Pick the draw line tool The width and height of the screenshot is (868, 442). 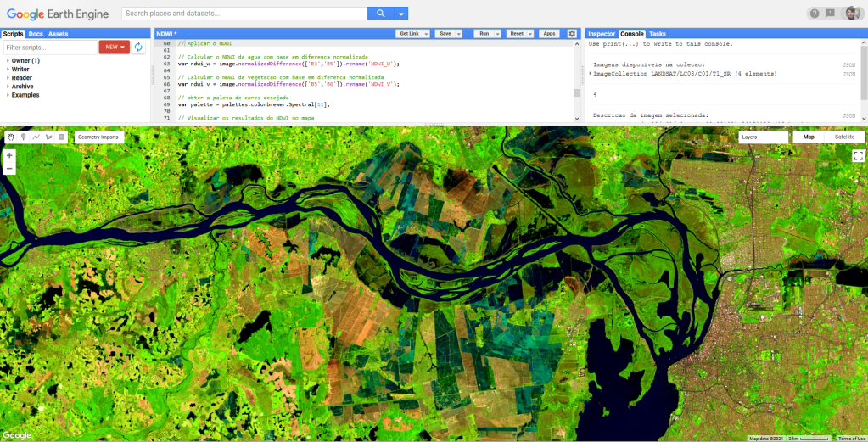click(36, 137)
